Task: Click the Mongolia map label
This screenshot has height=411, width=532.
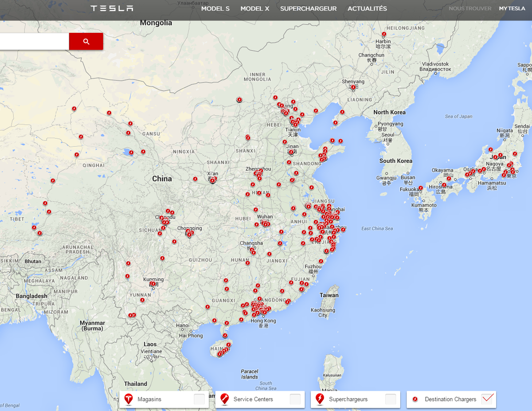Action: click(x=156, y=23)
